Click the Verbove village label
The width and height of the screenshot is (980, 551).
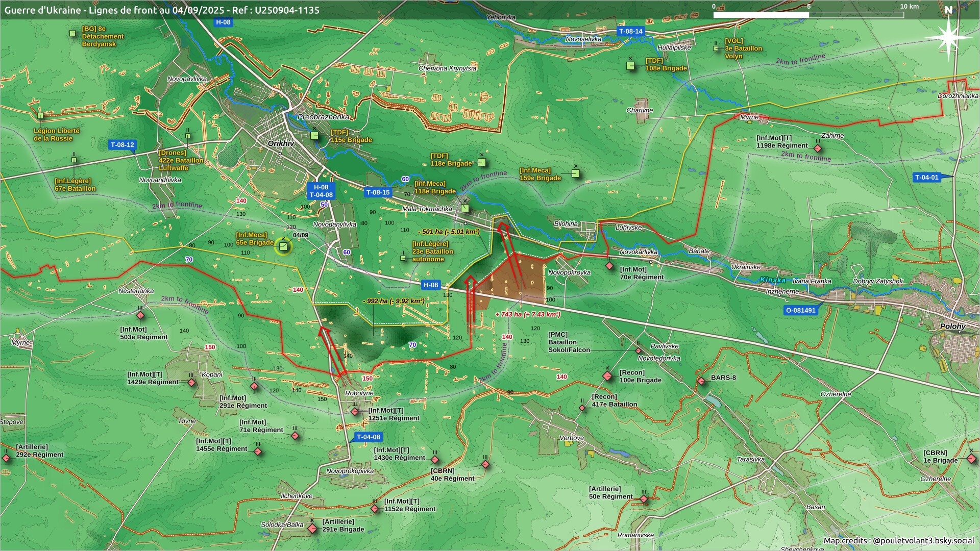(572, 438)
